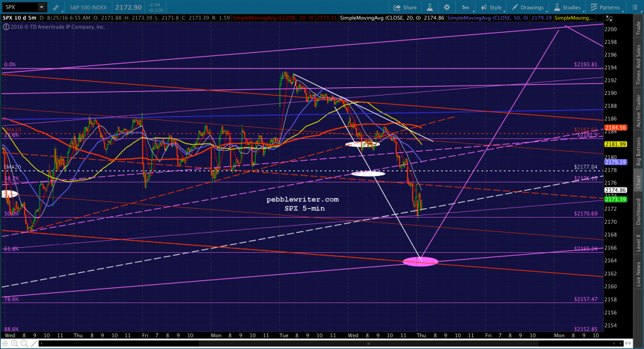Click the zoom out magnifier icon
Viewport: 644px width, 349px height.
point(25,343)
